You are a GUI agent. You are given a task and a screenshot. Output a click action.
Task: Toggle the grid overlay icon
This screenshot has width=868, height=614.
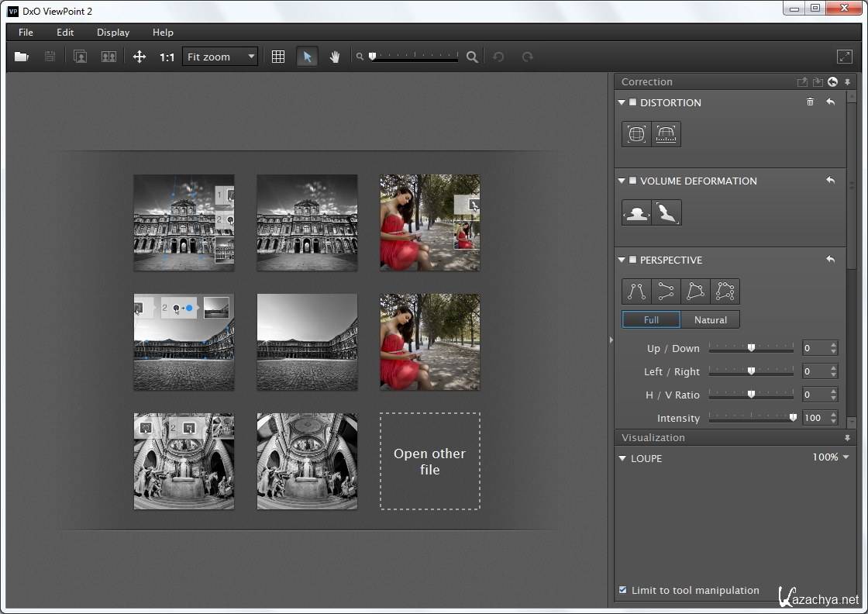click(278, 57)
